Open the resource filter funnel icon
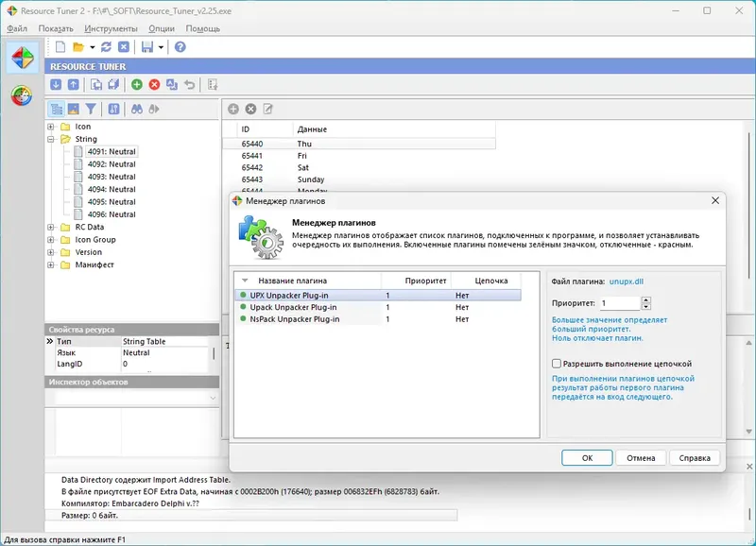This screenshot has width=756, height=546. point(92,108)
